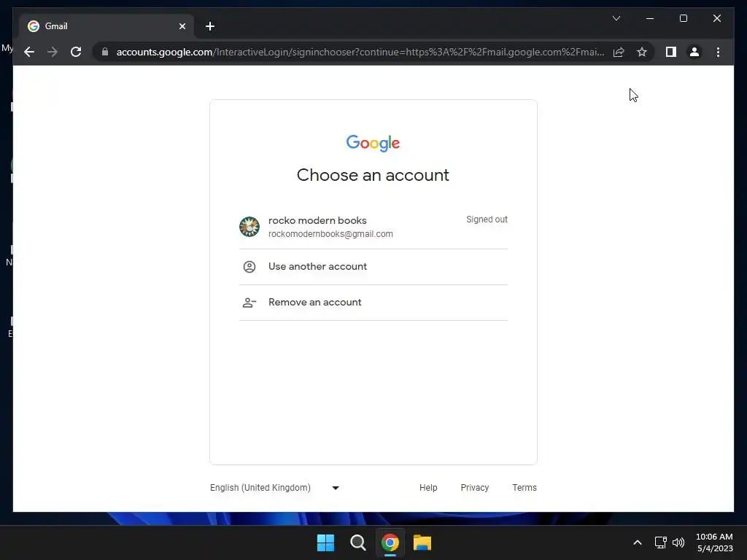Select Use another account
The image size is (747, 560).
click(373, 267)
